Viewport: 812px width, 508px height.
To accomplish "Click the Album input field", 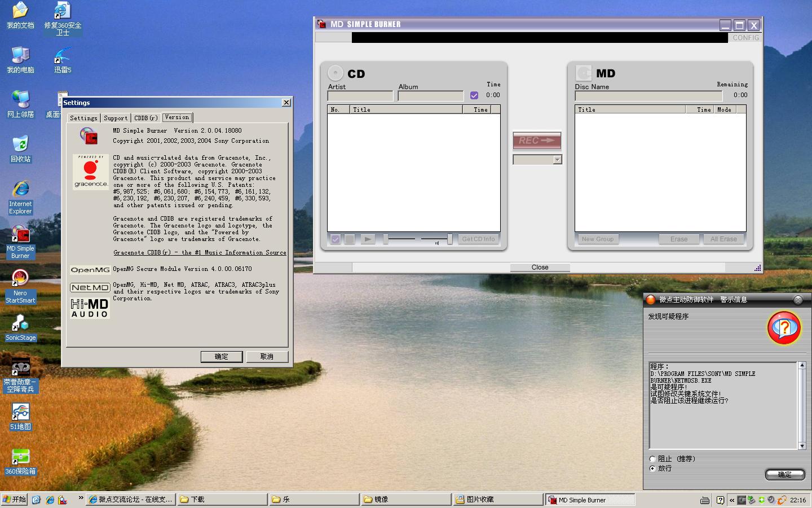I will tap(431, 96).
